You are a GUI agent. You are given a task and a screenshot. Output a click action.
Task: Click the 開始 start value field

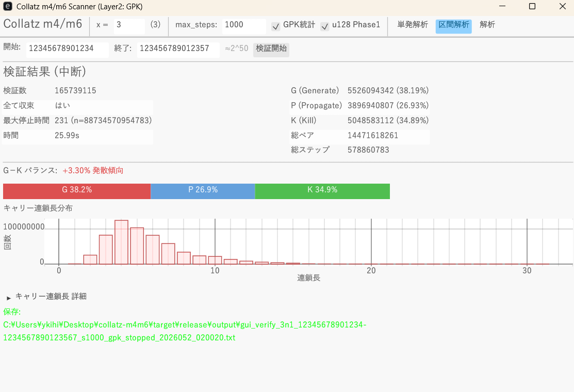click(x=67, y=49)
